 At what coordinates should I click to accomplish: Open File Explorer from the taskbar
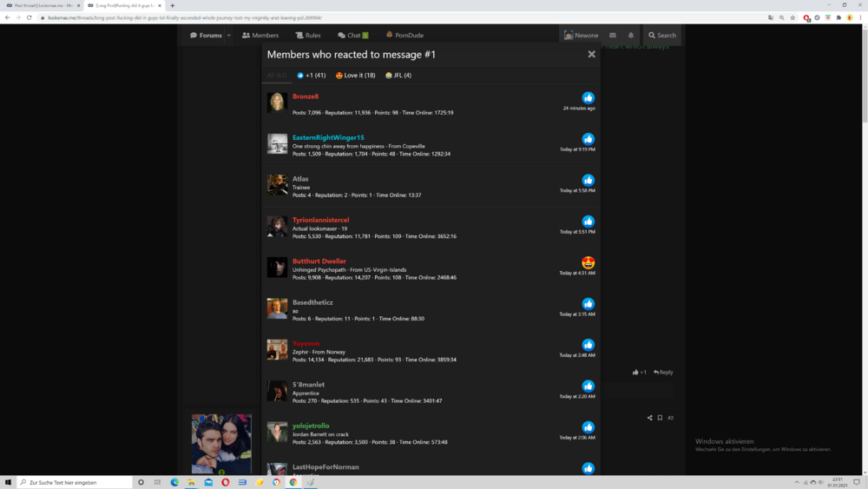(x=192, y=482)
